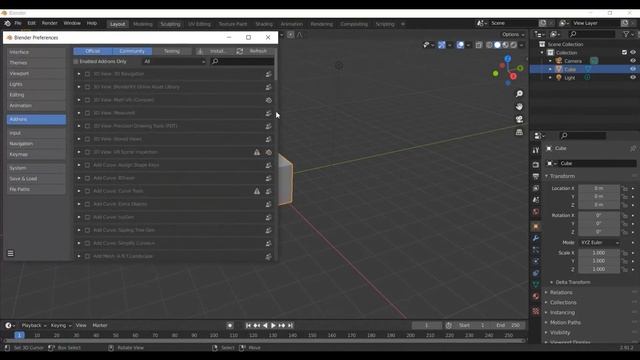Expand the 3D View: MeasureIt addon details

point(79,113)
